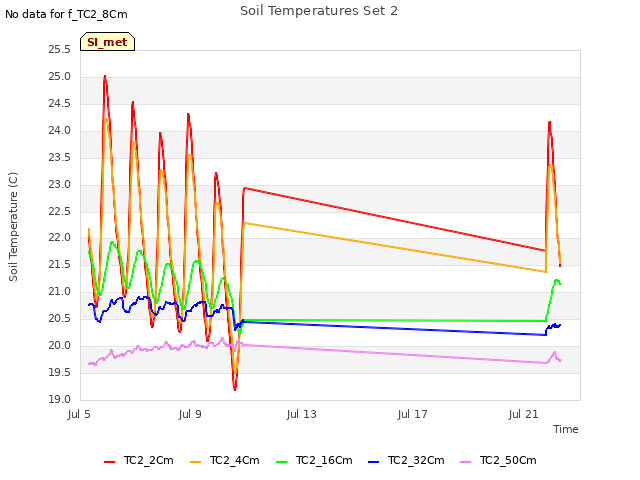The height and width of the screenshot is (480, 640).
Task: Click the 23.5 y-axis label
Action: tap(60, 157)
